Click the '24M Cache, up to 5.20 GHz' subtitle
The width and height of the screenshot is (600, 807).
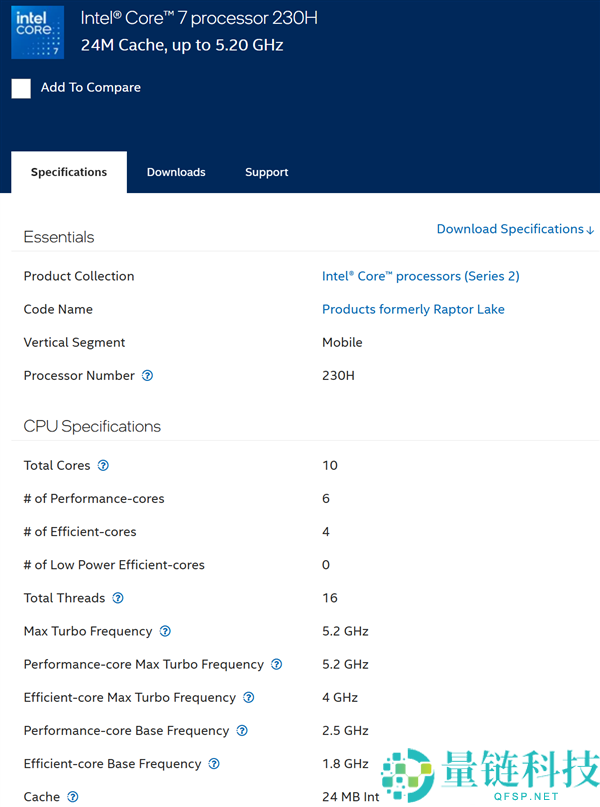(x=182, y=45)
